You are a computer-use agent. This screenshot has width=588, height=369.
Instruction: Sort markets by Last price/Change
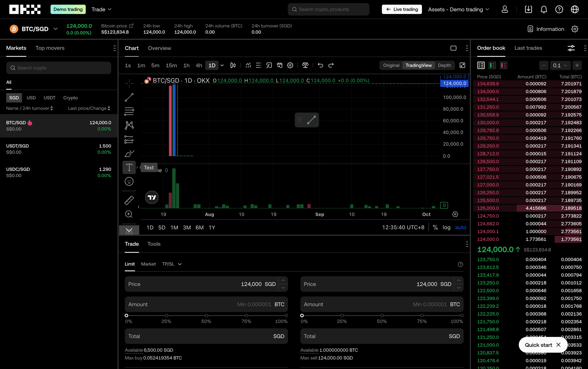[89, 108]
